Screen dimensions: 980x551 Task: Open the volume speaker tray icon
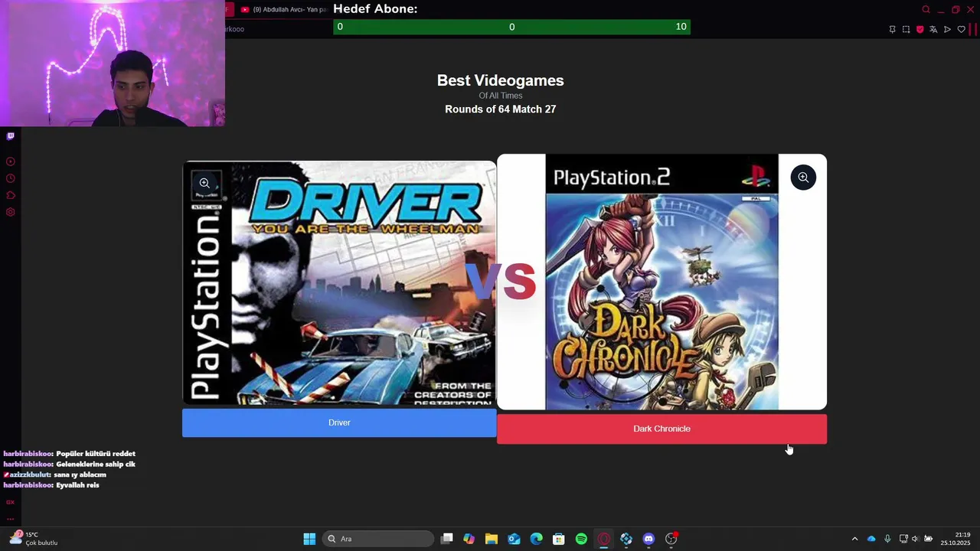915,539
